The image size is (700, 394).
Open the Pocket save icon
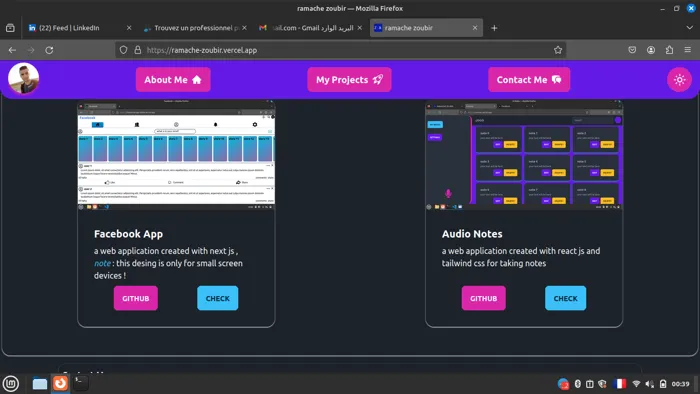click(x=632, y=50)
